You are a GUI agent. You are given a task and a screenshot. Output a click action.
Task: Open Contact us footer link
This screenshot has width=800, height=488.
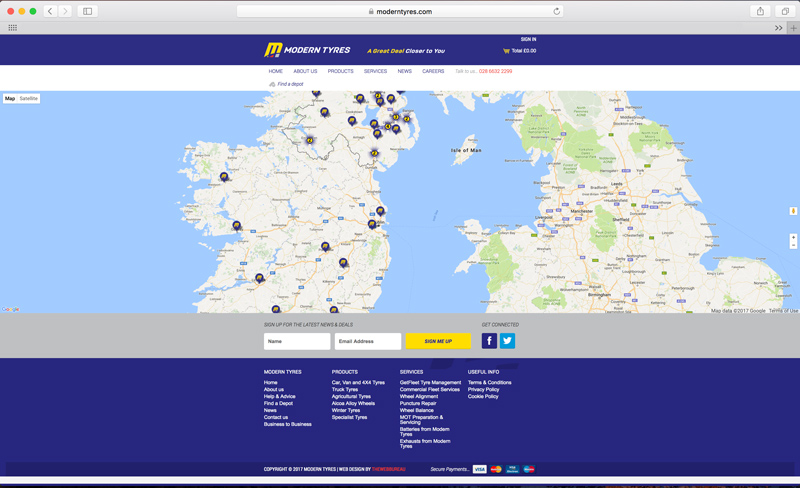tap(276, 417)
